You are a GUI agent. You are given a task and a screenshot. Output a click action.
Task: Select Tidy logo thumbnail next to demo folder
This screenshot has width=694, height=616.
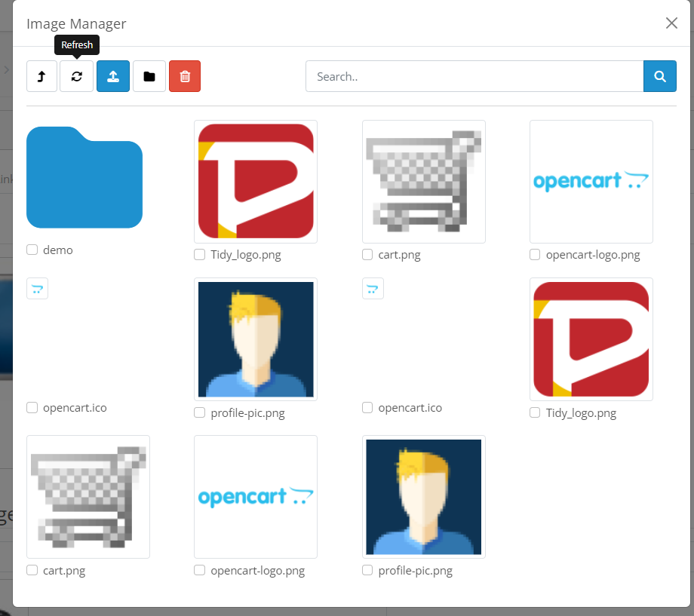click(x=256, y=182)
